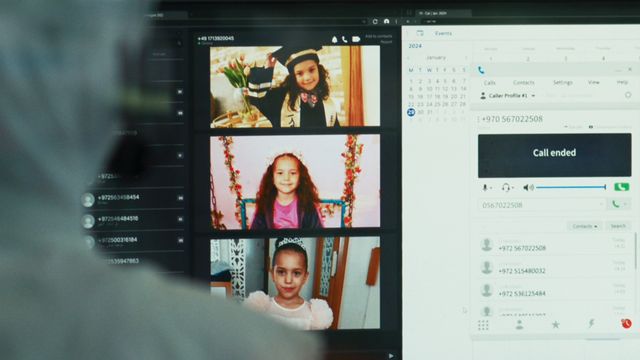
Task: Click the Call ended status banner
Action: pos(554,155)
